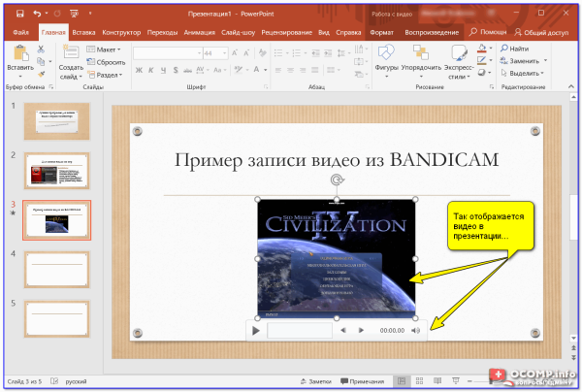The height and width of the screenshot is (392, 582).
Task: Toggle the Comments (Примечания) pane
Action: pyautogui.click(x=361, y=382)
